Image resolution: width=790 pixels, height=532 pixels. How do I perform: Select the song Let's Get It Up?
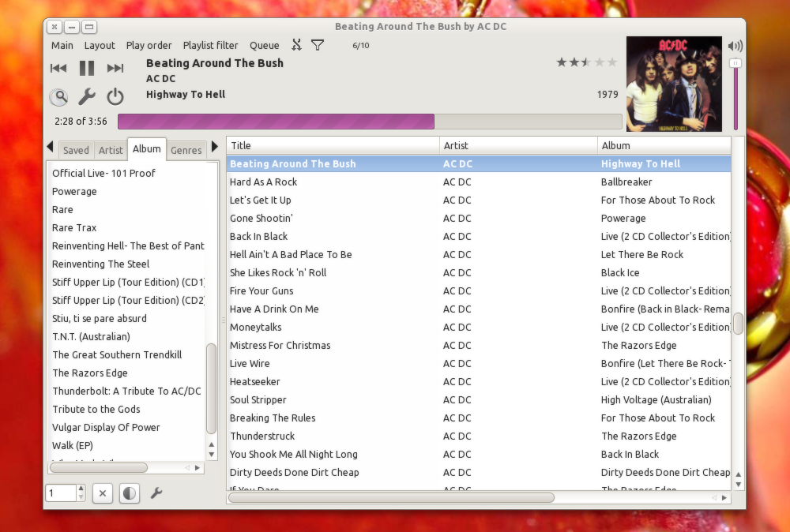pyautogui.click(x=479, y=200)
